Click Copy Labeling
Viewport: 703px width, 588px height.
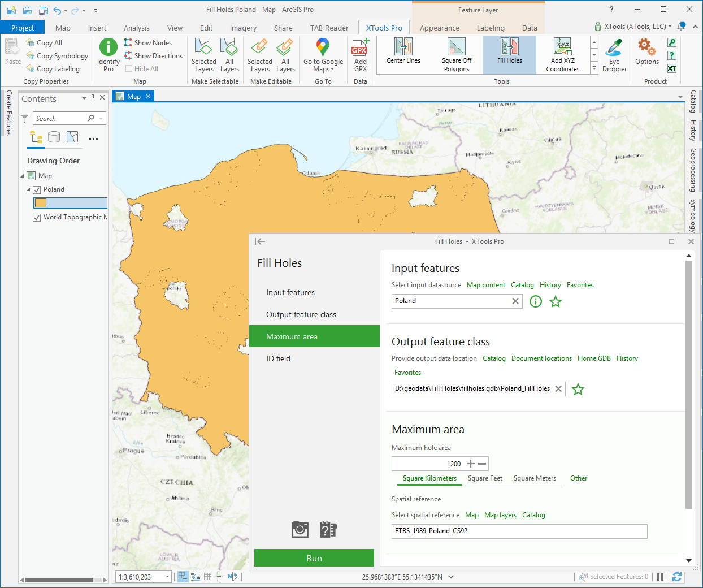[x=53, y=69]
